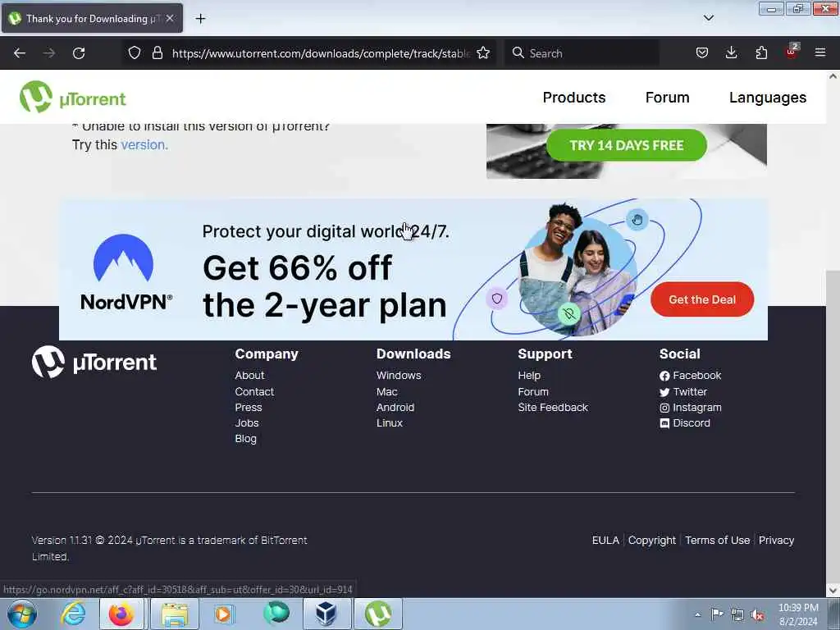Open the µTorrent app on the taskbar

click(377, 614)
